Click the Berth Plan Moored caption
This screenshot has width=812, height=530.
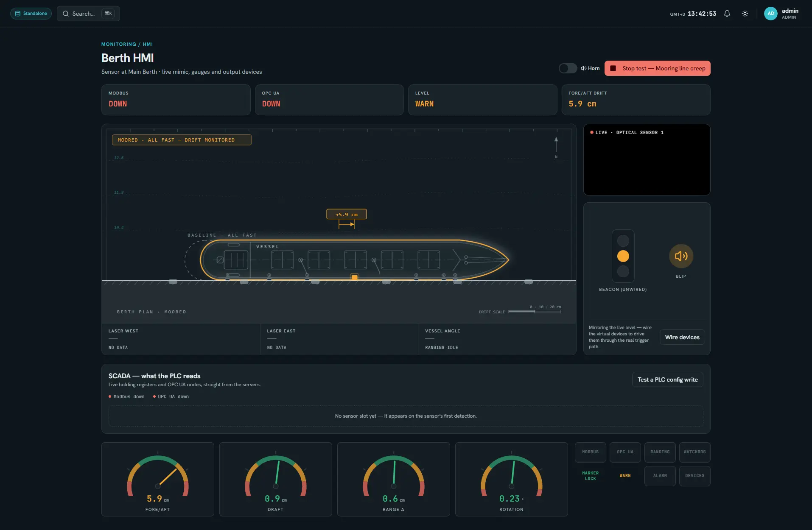tap(151, 312)
